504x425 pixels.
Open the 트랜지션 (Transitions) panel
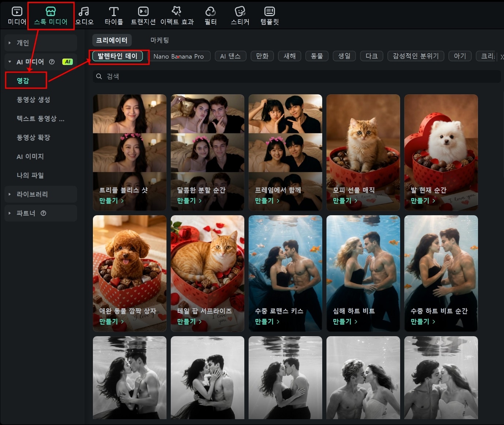pyautogui.click(x=143, y=15)
